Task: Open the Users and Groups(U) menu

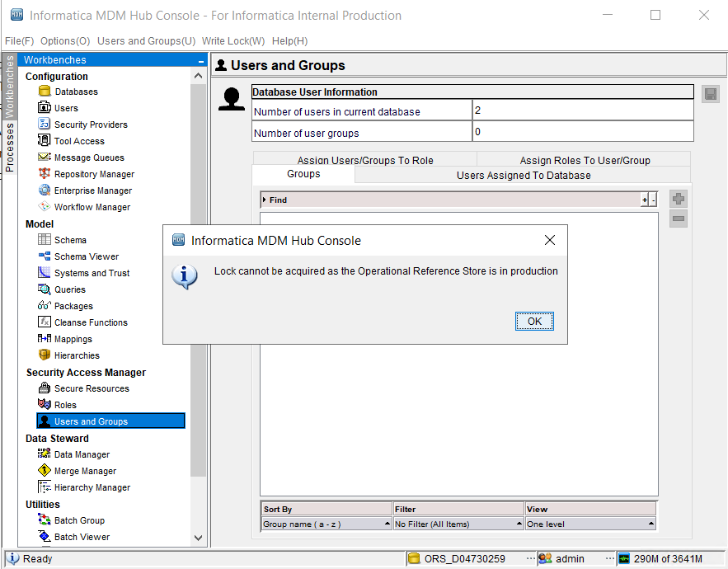Action: point(146,41)
